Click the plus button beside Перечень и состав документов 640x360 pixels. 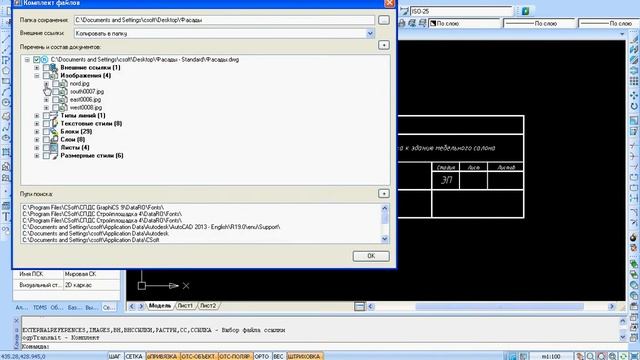pyautogui.click(x=384, y=45)
